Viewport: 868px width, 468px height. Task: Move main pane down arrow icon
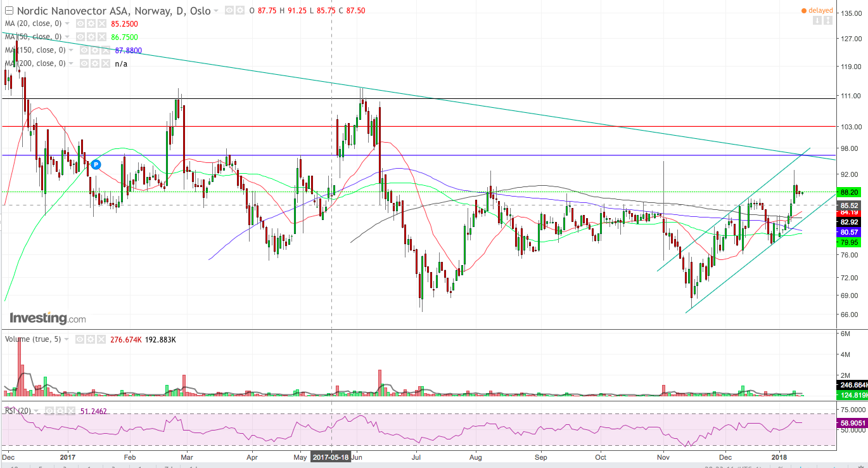coord(817,20)
